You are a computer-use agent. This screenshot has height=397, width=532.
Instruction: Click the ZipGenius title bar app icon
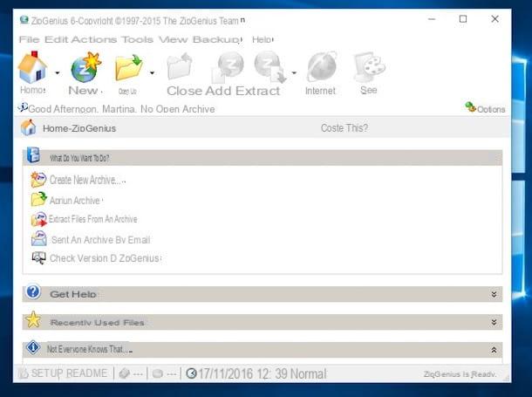tap(24, 20)
